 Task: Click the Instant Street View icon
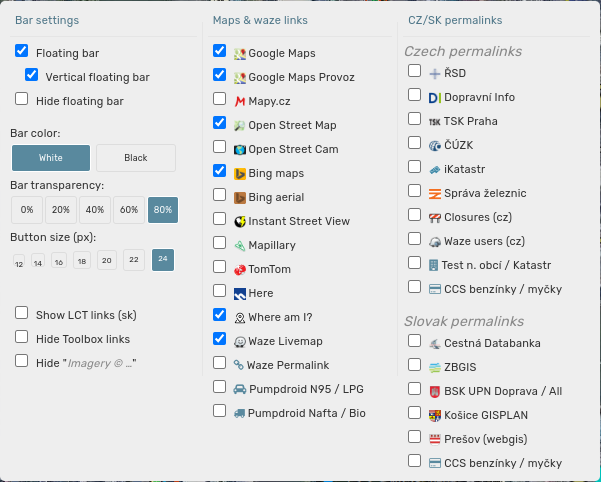(240, 221)
